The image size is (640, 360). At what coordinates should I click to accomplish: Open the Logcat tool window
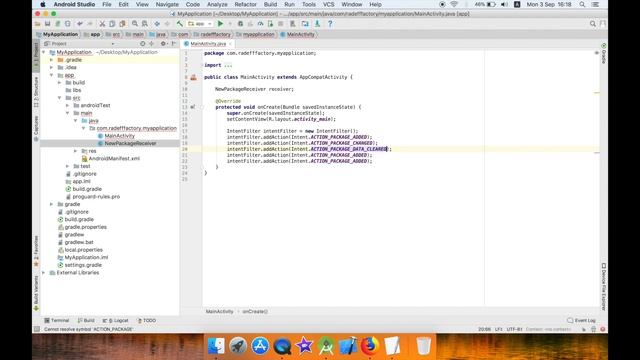pyautogui.click(x=116, y=320)
